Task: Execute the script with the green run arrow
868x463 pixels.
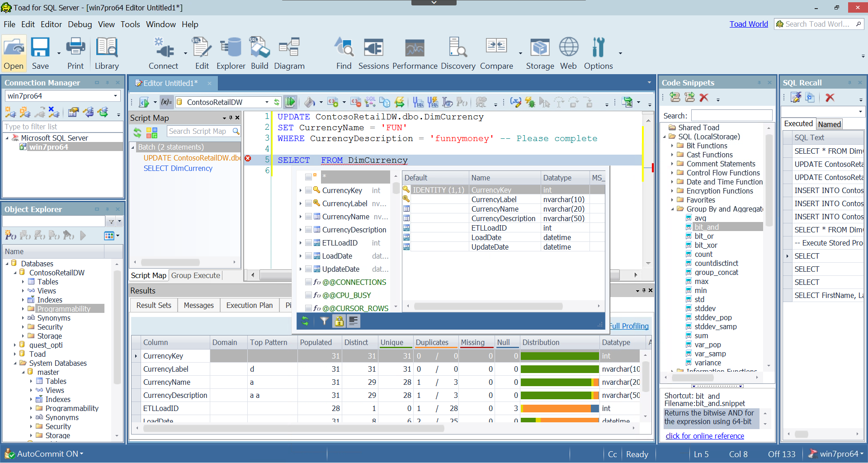Action: point(290,102)
